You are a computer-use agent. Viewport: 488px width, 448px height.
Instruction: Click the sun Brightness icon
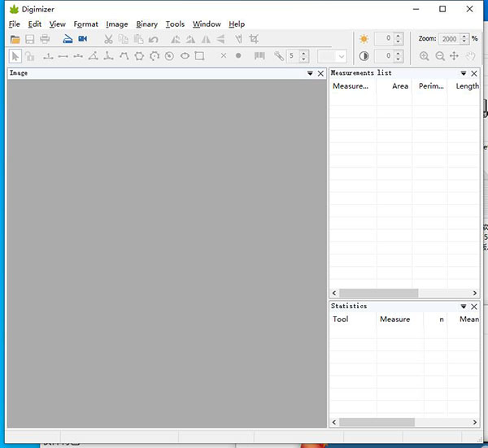(364, 39)
